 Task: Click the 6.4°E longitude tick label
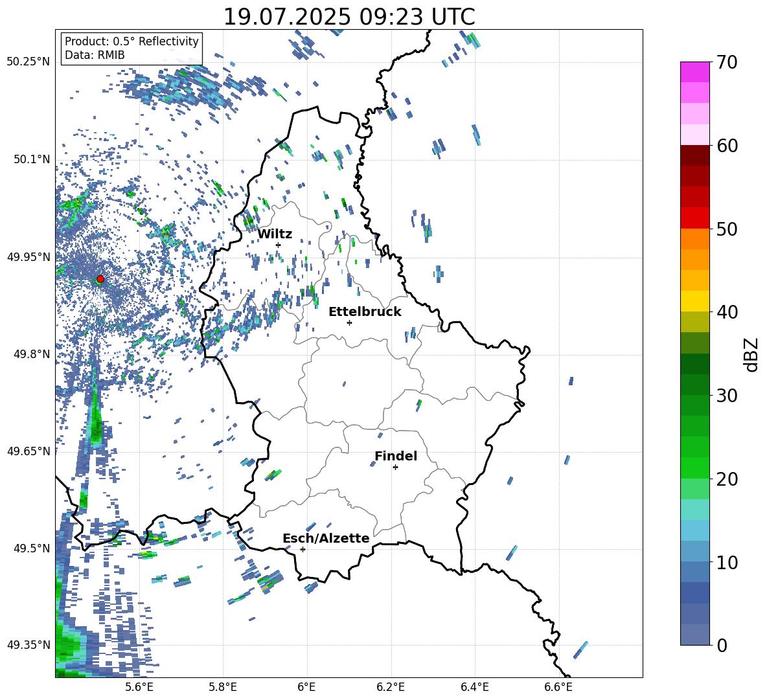point(474,687)
